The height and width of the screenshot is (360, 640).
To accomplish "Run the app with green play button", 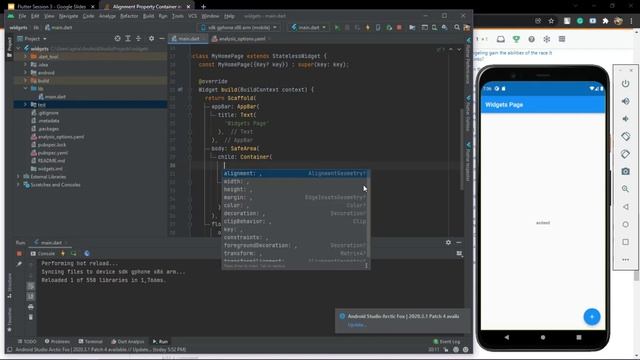I will coord(337,27).
